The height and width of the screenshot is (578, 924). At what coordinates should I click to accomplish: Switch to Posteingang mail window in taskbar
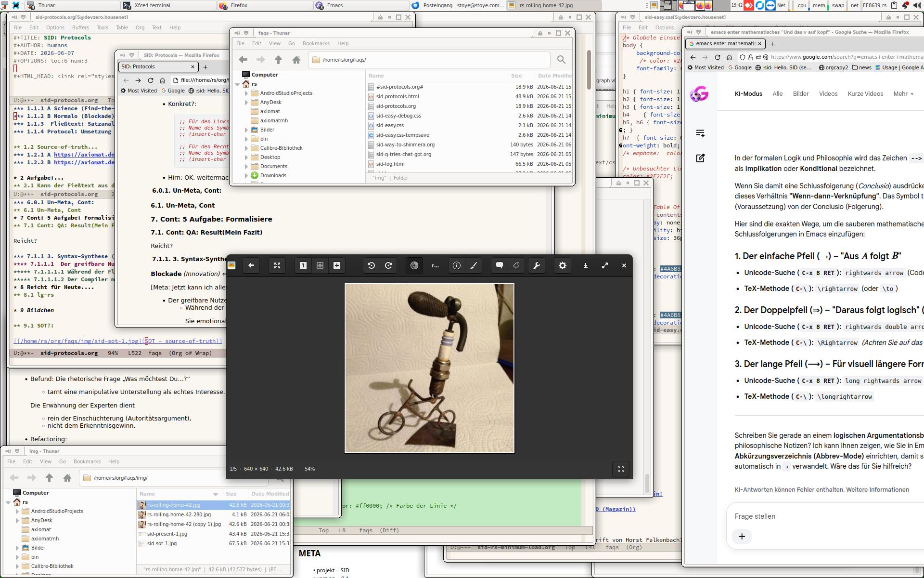[458, 5]
